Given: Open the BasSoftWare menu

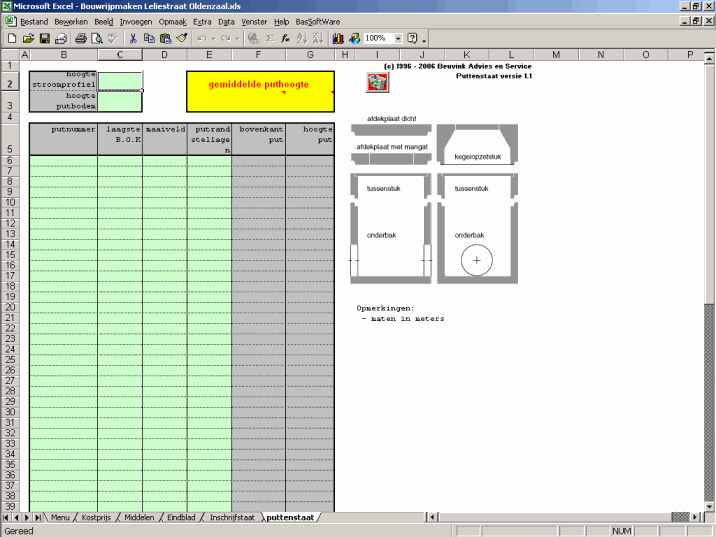Looking at the screenshot, I should [318, 21].
